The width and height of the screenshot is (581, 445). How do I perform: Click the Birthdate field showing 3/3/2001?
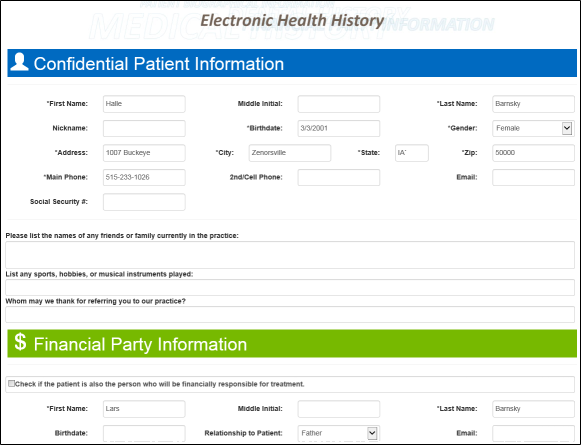pyautogui.click(x=339, y=128)
